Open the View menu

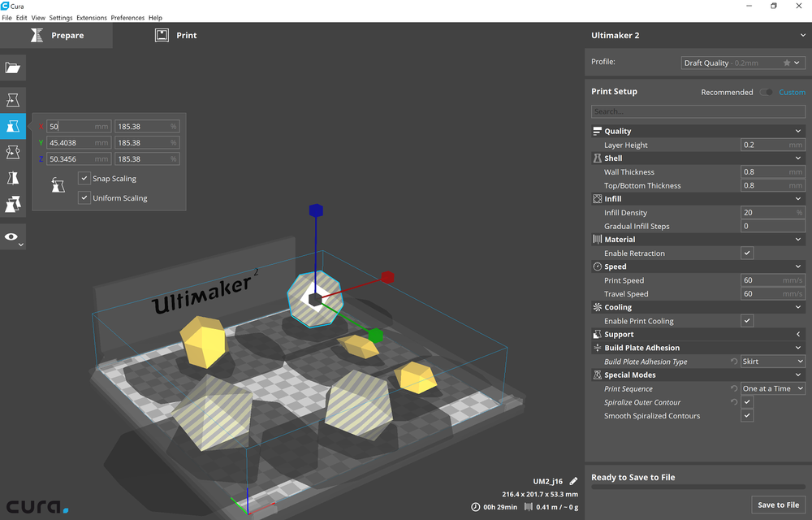(38, 18)
